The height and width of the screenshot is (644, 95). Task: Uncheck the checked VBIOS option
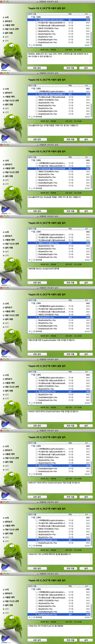coord(37,243)
